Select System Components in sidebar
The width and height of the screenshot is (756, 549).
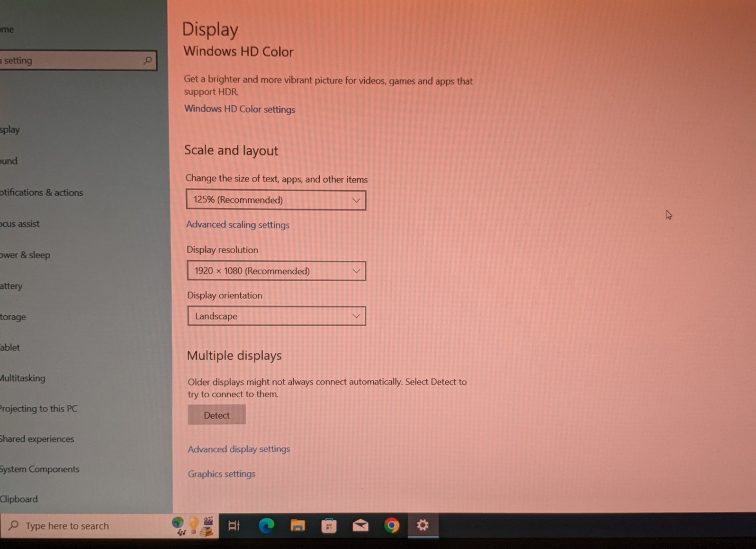[40, 469]
